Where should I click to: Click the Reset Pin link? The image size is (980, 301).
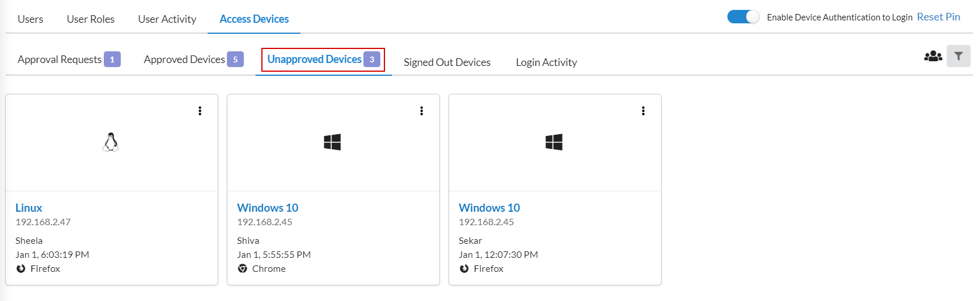[939, 17]
